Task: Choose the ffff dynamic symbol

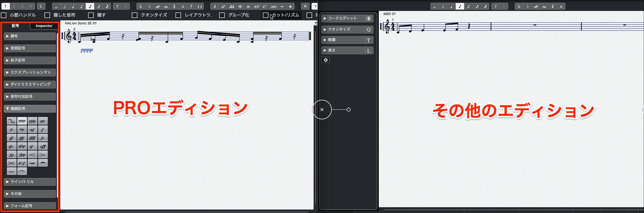Action: tap(32, 138)
